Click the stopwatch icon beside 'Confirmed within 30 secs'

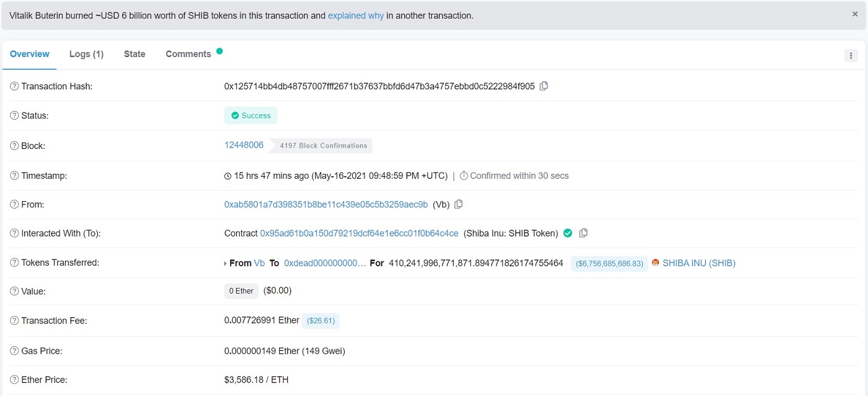[x=464, y=176]
